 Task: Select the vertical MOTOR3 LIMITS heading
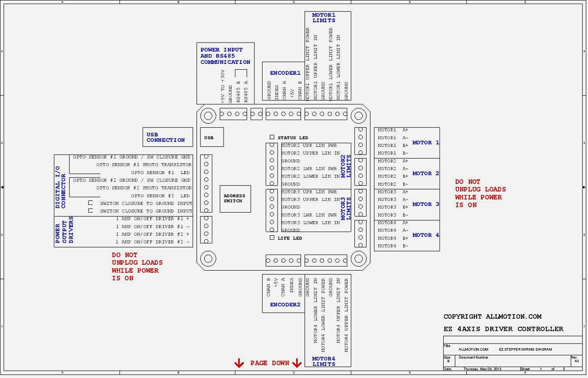pos(346,208)
